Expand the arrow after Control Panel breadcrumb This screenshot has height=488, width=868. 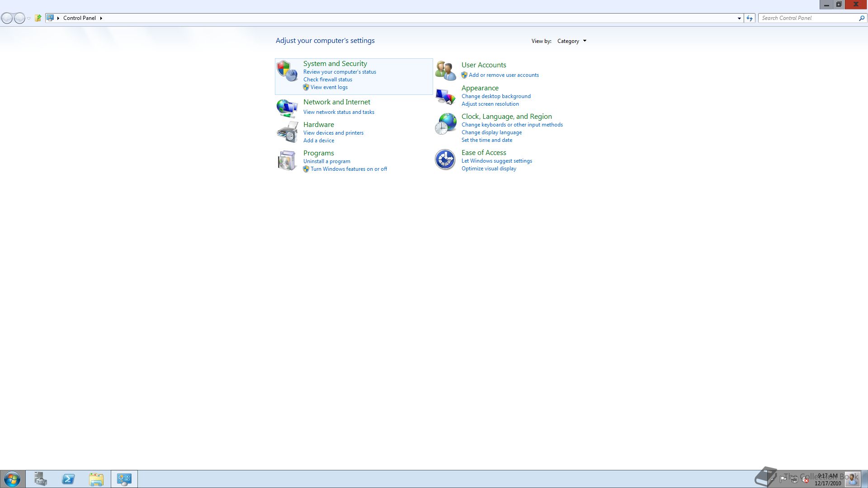pos(101,18)
